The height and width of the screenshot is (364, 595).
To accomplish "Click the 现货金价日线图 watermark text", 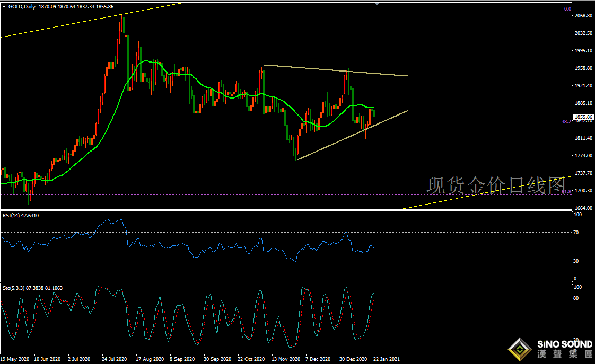I will 496,185.
